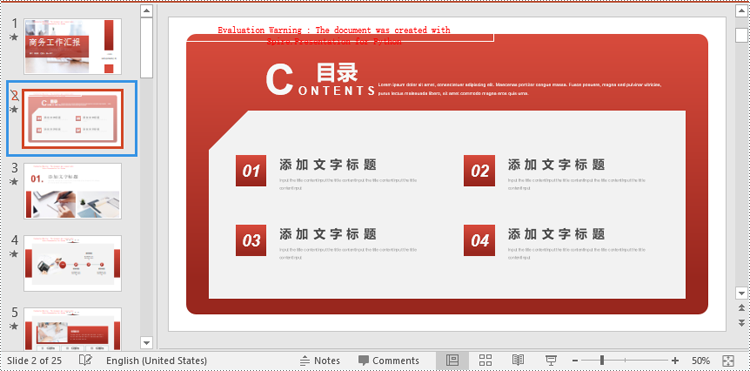Switch to Slide Sorter view

485,360
